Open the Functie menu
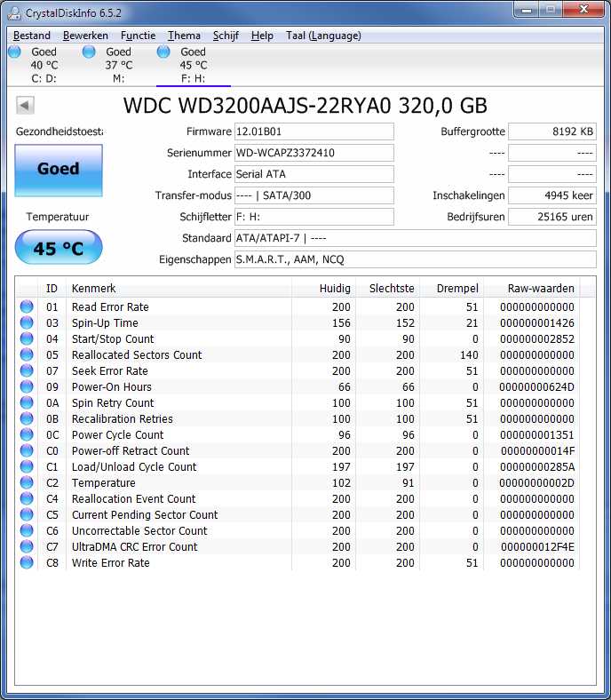The height and width of the screenshot is (700, 611). click(138, 36)
